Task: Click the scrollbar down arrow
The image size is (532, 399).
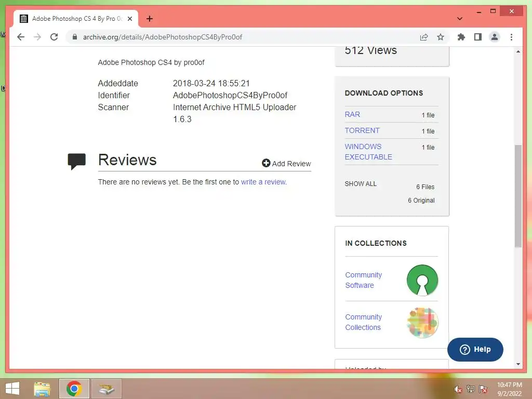Action: coord(518,364)
